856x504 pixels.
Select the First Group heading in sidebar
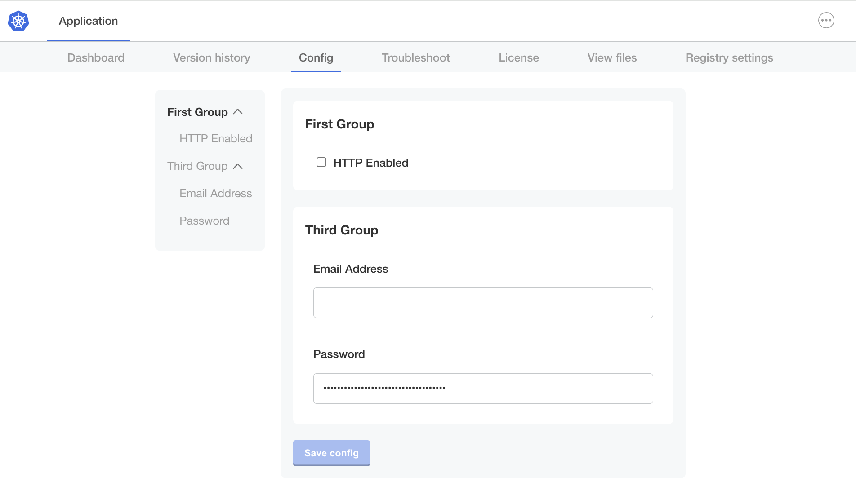tap(197, 111)
